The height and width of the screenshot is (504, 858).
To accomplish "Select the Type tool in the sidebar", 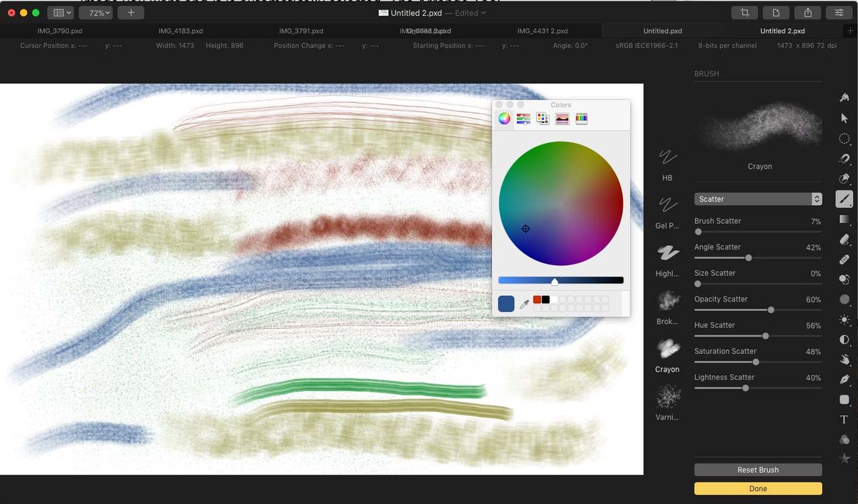I will tap(844, 420).
